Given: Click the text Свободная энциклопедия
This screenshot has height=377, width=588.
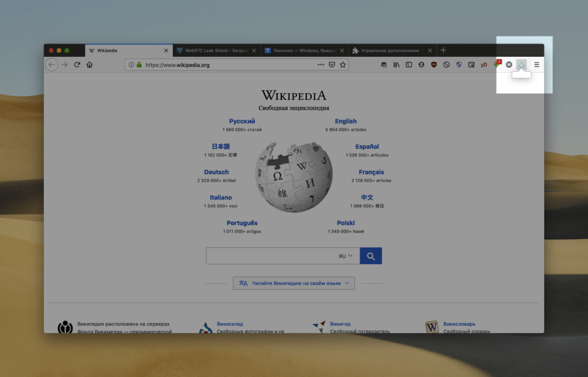Looking at the screenshot, I should click(294, 108).
